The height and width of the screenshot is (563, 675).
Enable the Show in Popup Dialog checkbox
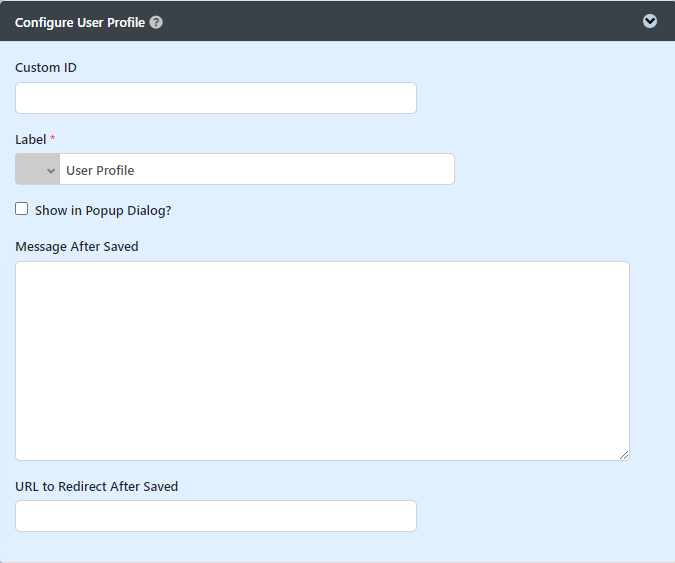[22, 210]
